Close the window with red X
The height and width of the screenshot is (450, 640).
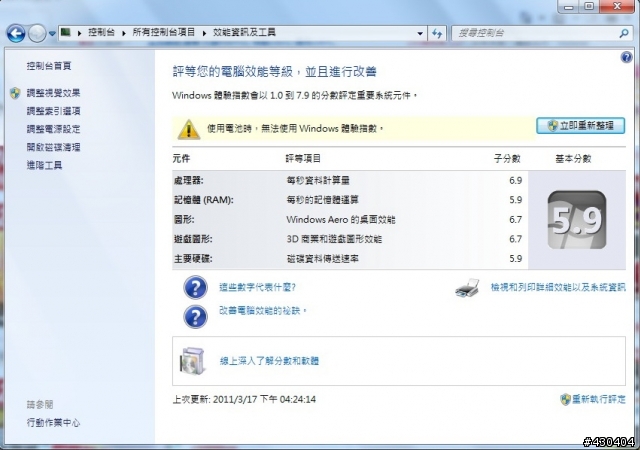tap(617, 6)
